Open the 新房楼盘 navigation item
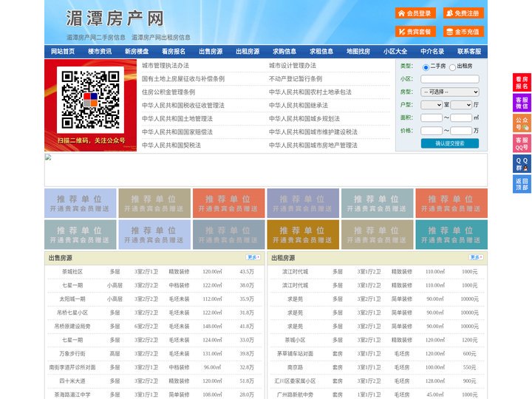 [137, 52]
